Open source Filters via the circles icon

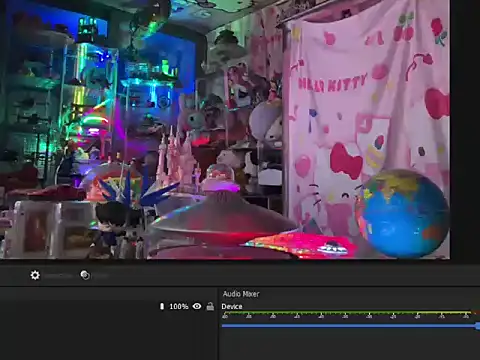85,275
